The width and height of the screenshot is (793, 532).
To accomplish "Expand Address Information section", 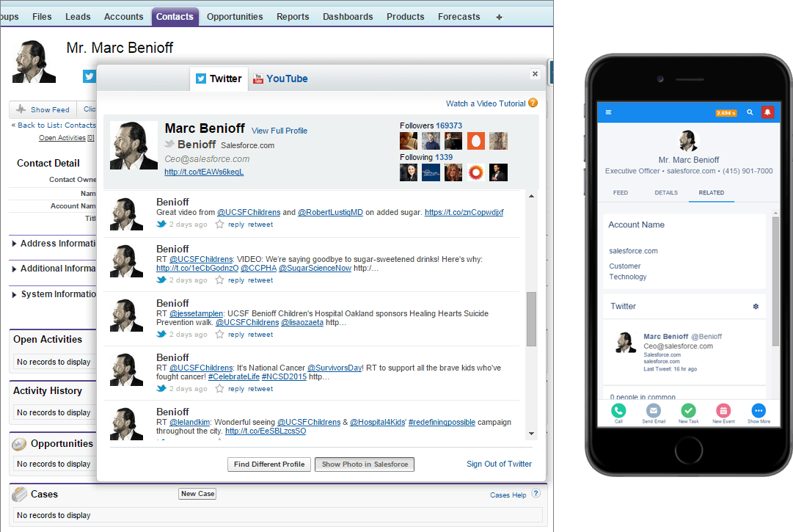I will click(x=14, y=244).
